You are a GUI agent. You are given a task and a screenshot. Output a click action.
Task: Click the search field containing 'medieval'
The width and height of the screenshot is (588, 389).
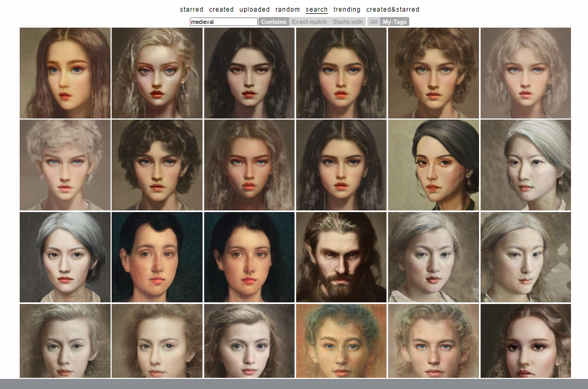point(223,22)
